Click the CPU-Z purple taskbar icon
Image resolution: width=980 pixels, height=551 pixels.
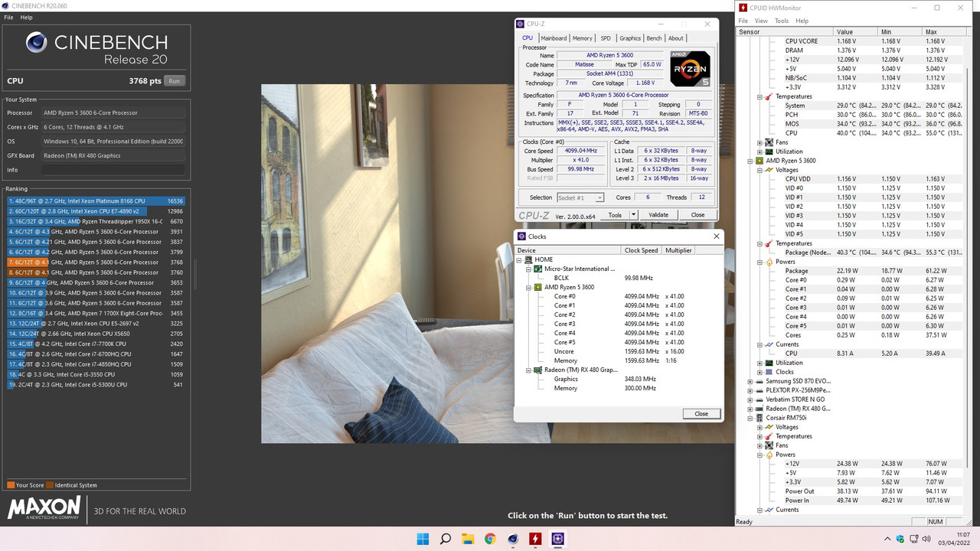click(557, 539)
